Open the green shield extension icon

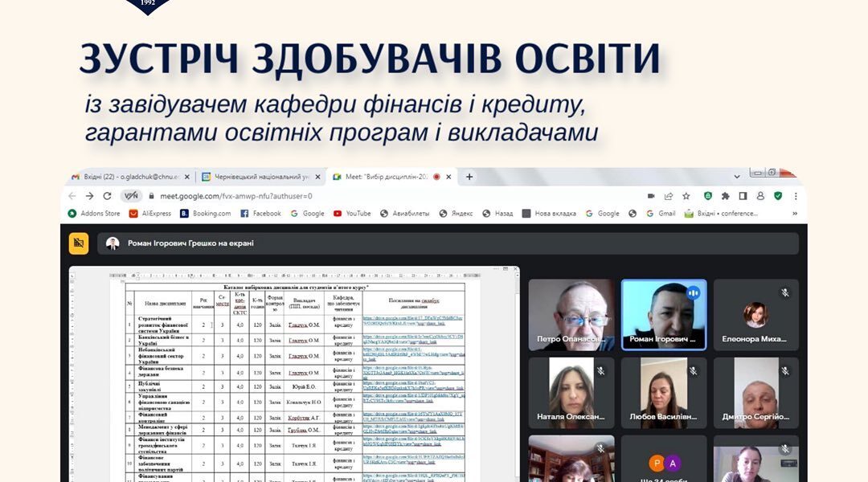click(707, 196)
